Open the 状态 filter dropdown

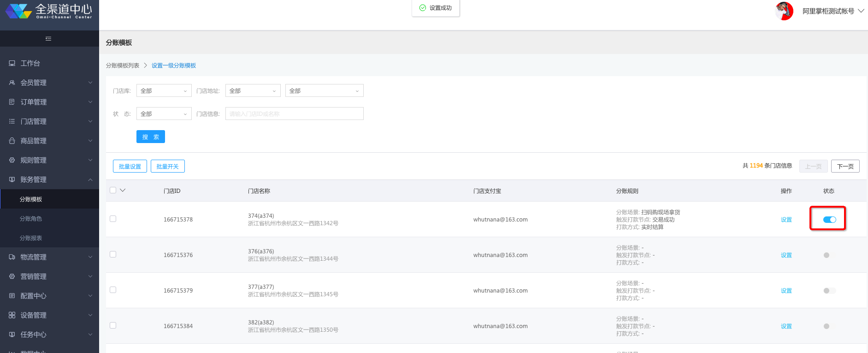click(164, 114)
